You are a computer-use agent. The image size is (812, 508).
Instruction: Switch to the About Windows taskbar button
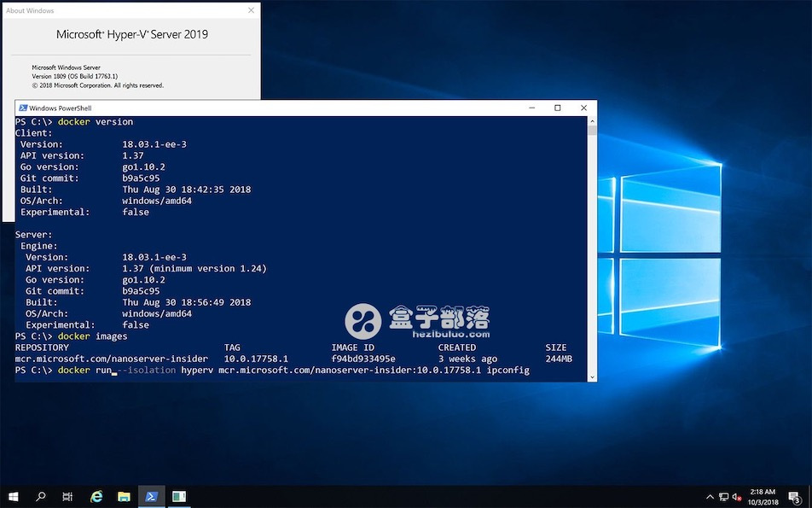coord(179,497)
